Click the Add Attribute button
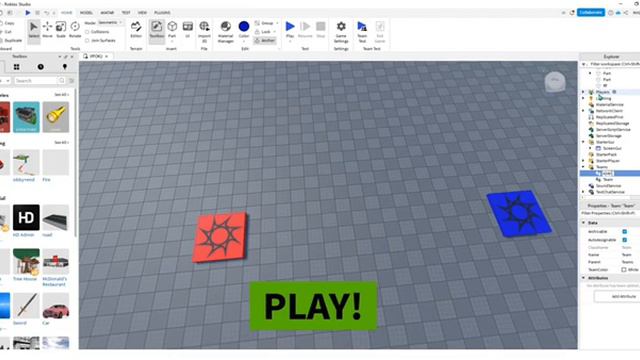This screenshot has width=640, height=360. pyautogui.click(x=618, y=296)
